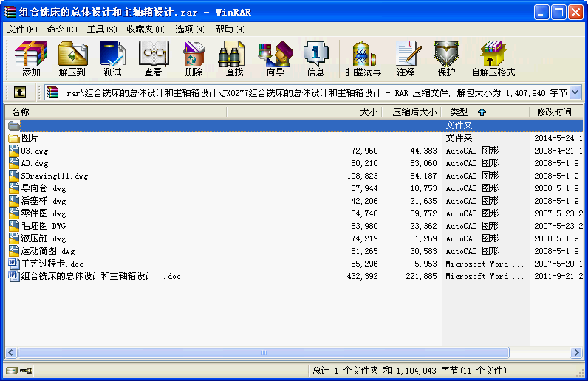Sort by 名称 column header
This screenshot has width=588, height=381.
115,111
